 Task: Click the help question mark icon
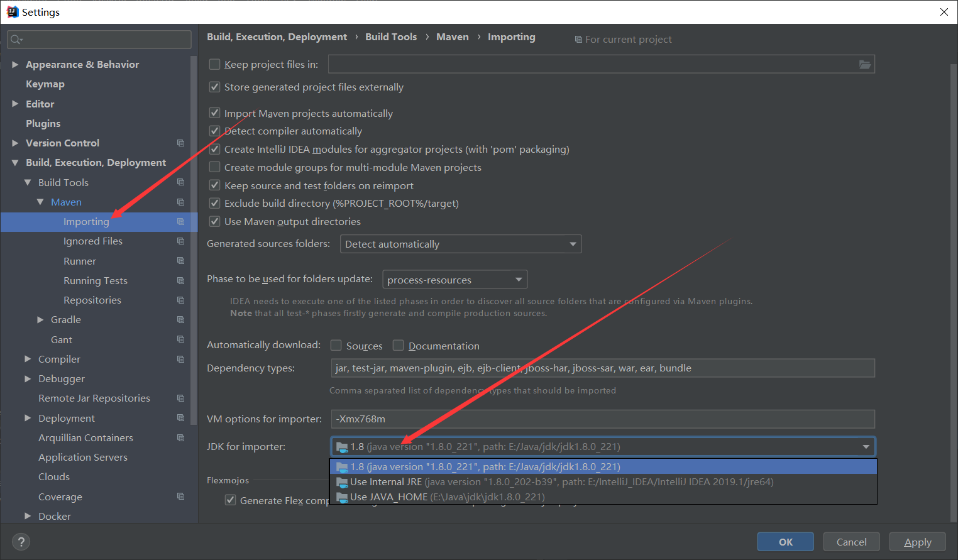pos(21,542)
